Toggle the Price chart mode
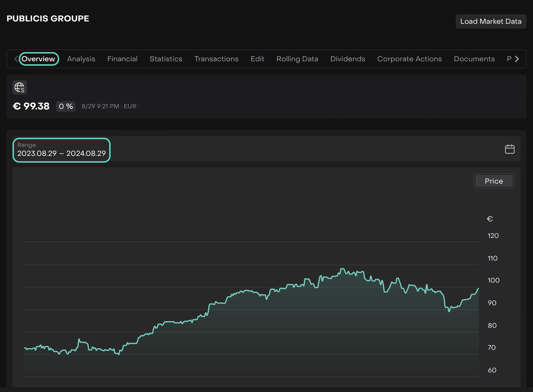533x392 pixels. (493, 181)
